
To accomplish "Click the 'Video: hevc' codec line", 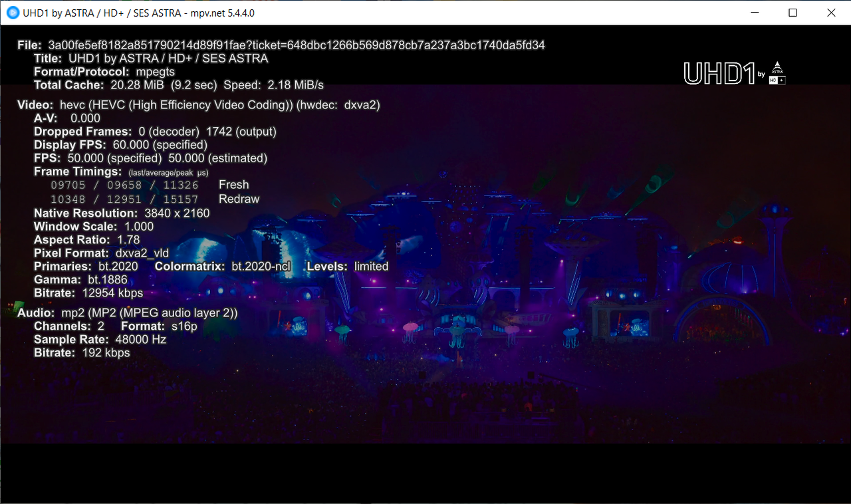I will coord(199,105).
